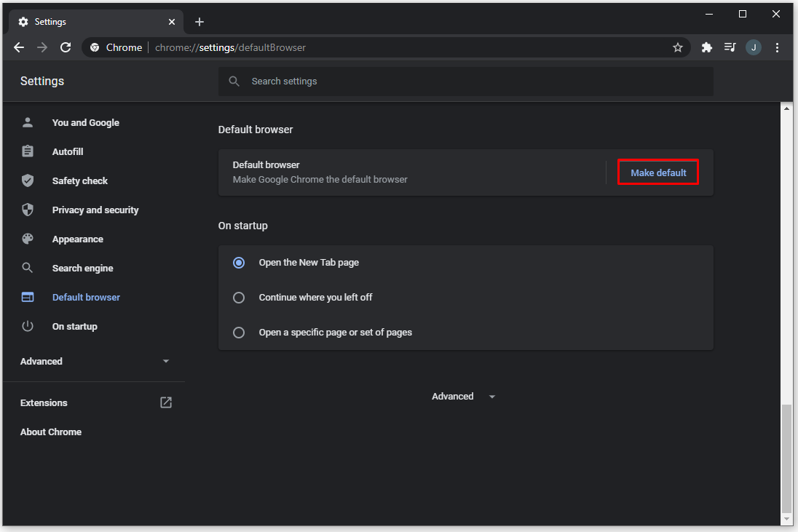Click the Extensions puzzle piece icon

click(x=706, y=47)
